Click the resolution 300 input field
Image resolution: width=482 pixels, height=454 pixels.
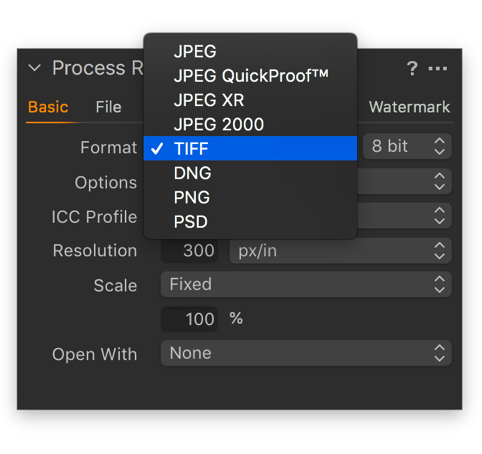189,251
